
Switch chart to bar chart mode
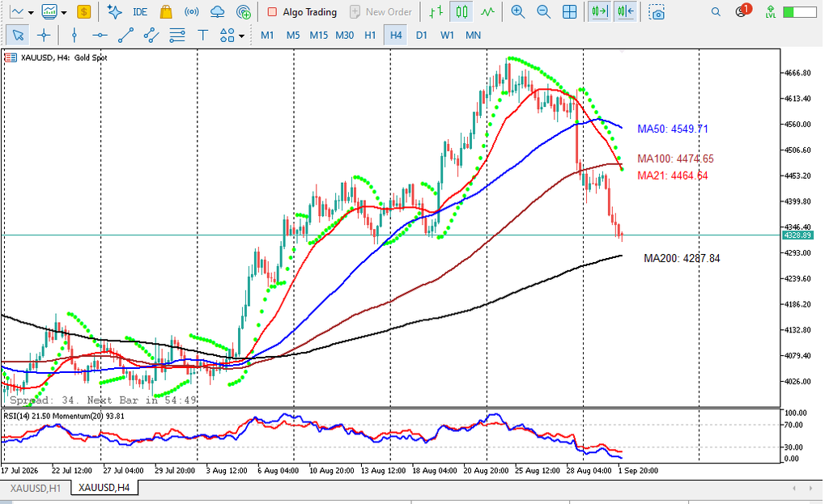coord(436,11)
